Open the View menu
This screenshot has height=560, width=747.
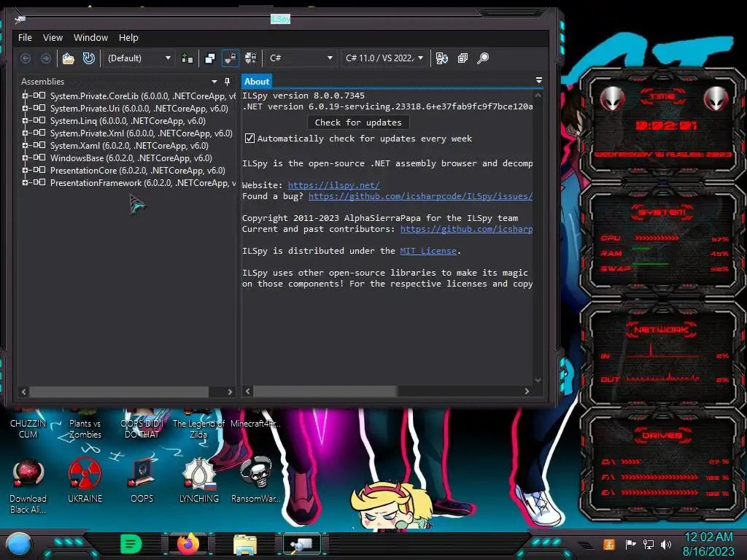coord(53,38)
